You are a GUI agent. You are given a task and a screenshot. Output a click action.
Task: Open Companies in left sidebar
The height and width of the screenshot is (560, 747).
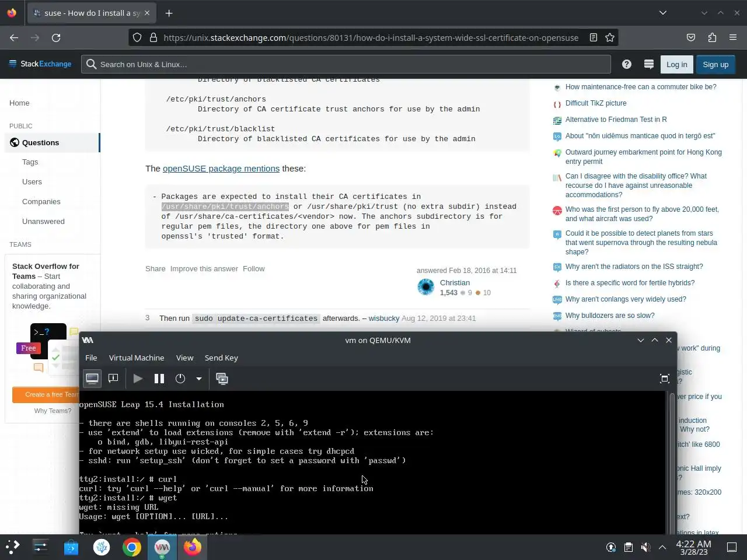pyautogui.click(x=41, y=202)
